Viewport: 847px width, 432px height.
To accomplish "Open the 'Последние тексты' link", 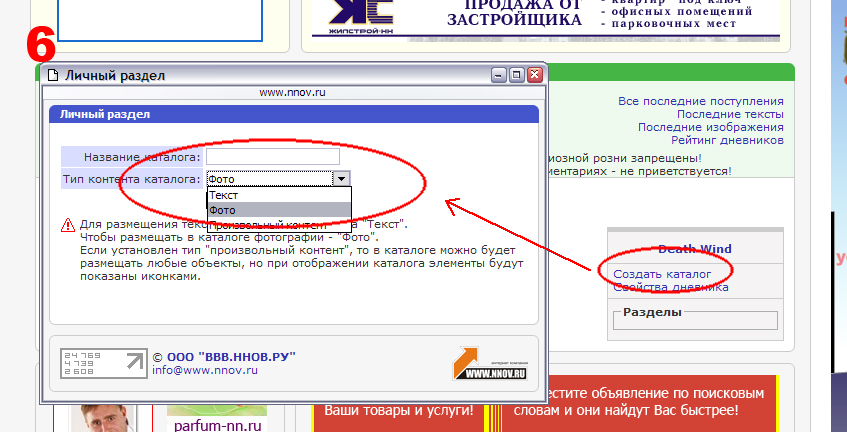I will point(730,114).
